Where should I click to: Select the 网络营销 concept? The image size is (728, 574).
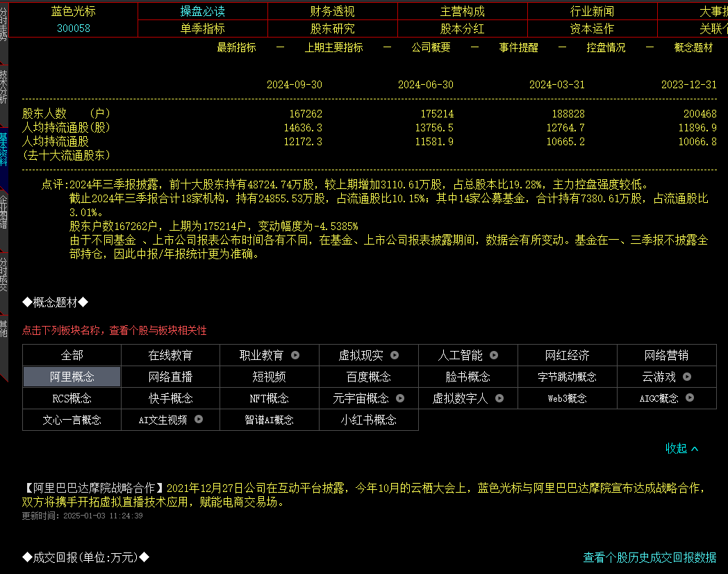(667, 355)
